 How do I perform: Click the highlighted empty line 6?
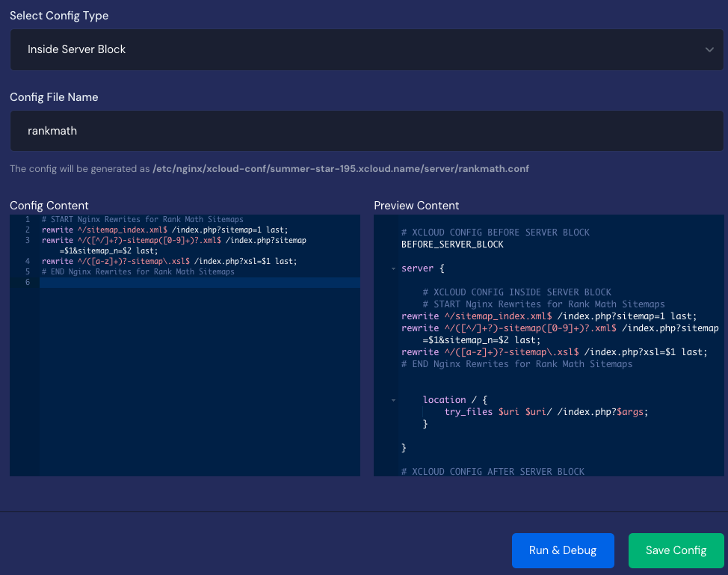149,282
